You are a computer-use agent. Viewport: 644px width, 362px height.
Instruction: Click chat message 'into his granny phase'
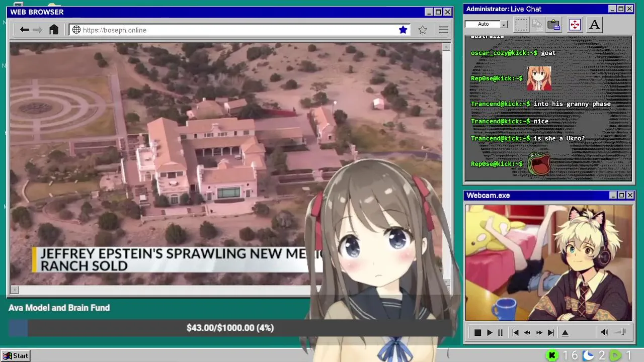(x=572, y=104)
